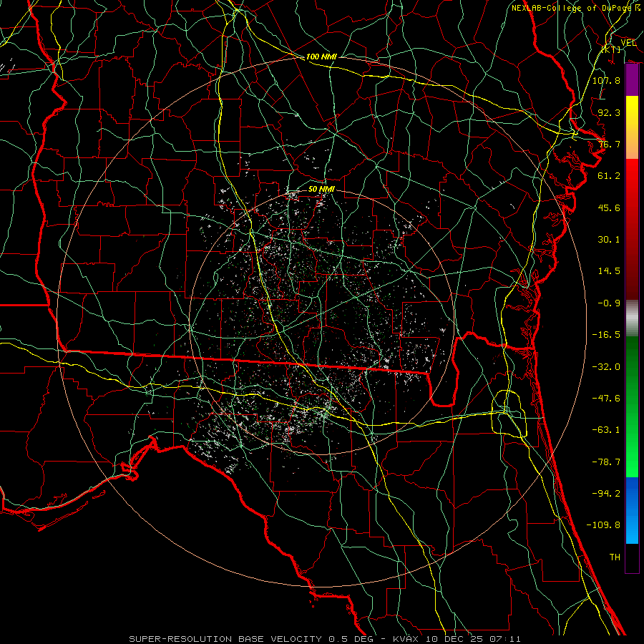Select the gray near-zero segment of color bar
Viewport: 644px width, 644px height.
tap(632, 318)
